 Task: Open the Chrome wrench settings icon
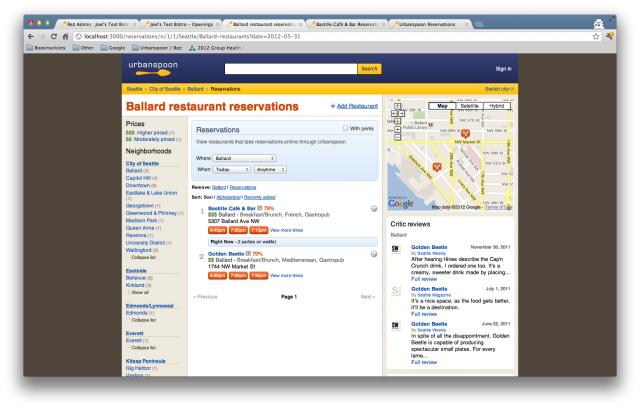pyautogui.click(x=609, y=36)
